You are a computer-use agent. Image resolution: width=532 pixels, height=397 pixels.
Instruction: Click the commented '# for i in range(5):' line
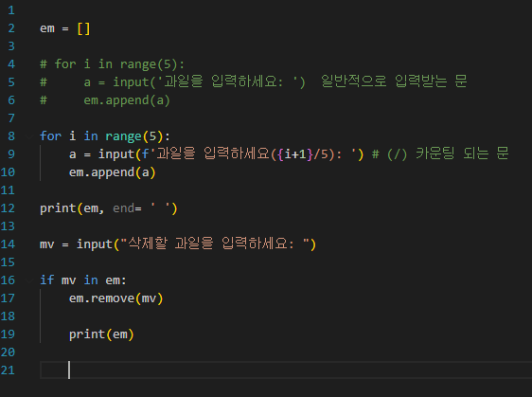click(x=112, y=64)
